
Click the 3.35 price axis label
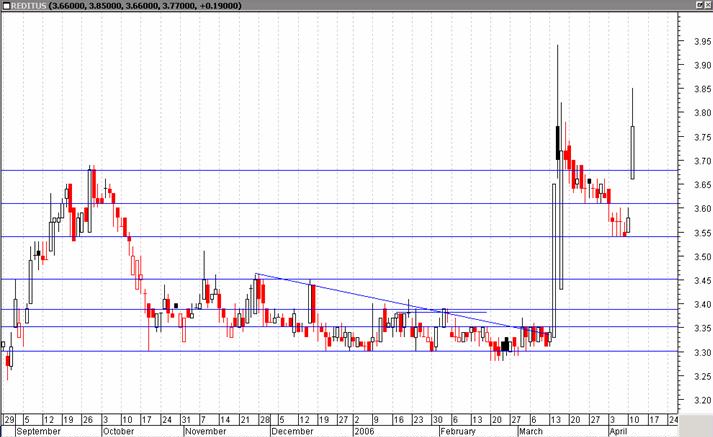tap(702, 329)
